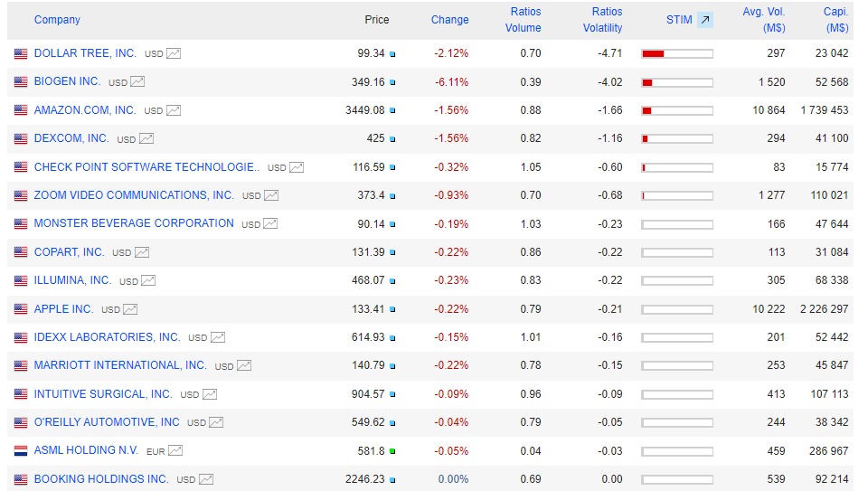The image size is (868, 491).
Task: Open BOOKING HOLDINGS INC. link
Action: point(101,479)
